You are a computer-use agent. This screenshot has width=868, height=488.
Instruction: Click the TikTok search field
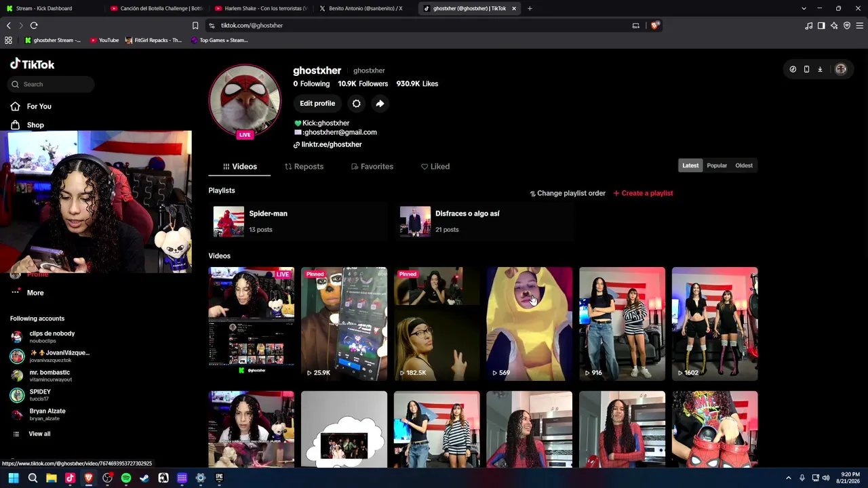(x=52, y=84)
